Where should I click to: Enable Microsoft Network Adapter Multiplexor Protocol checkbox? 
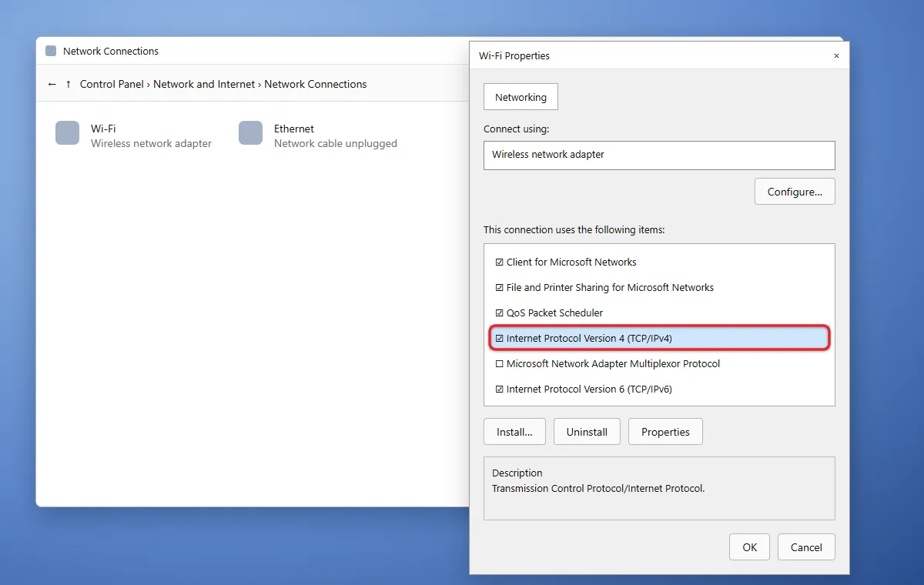pos(499,364)
